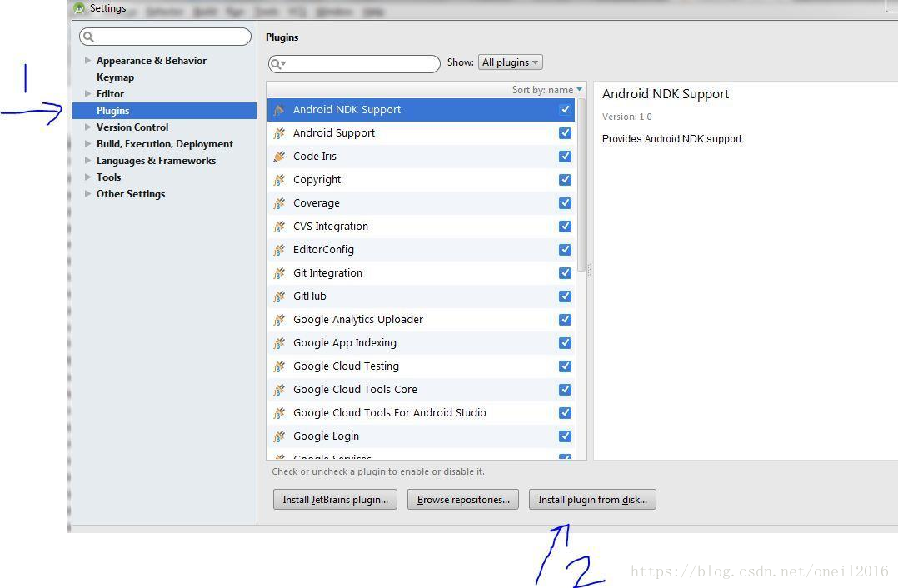Expand Languages & Frameworks arrow
Image resolution: width=898 pixels, height=588 pixels.
click(87, 160)
